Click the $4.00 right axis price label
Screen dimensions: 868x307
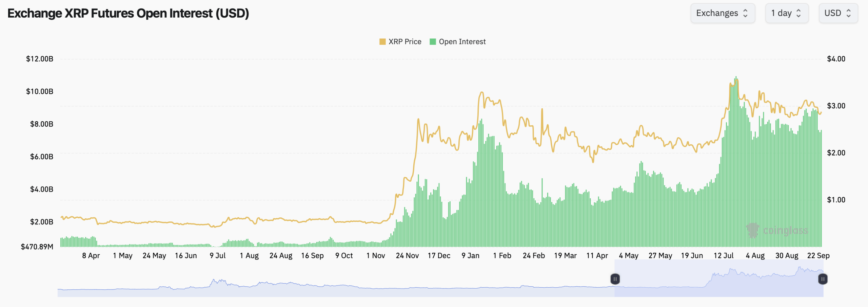click(x=836, y=59)
